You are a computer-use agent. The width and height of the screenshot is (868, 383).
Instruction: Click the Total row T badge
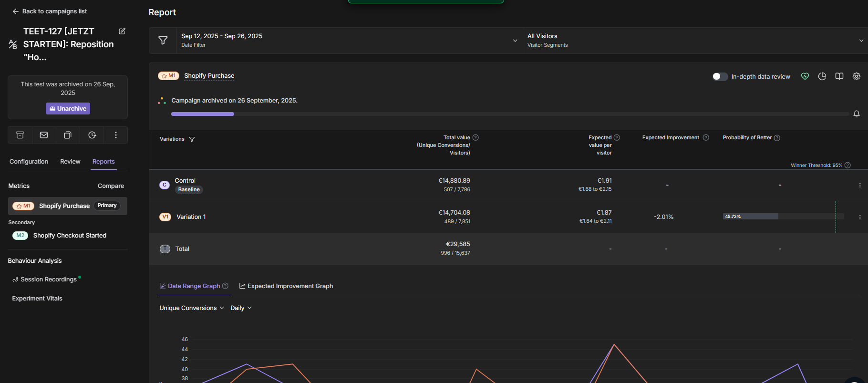165,249
